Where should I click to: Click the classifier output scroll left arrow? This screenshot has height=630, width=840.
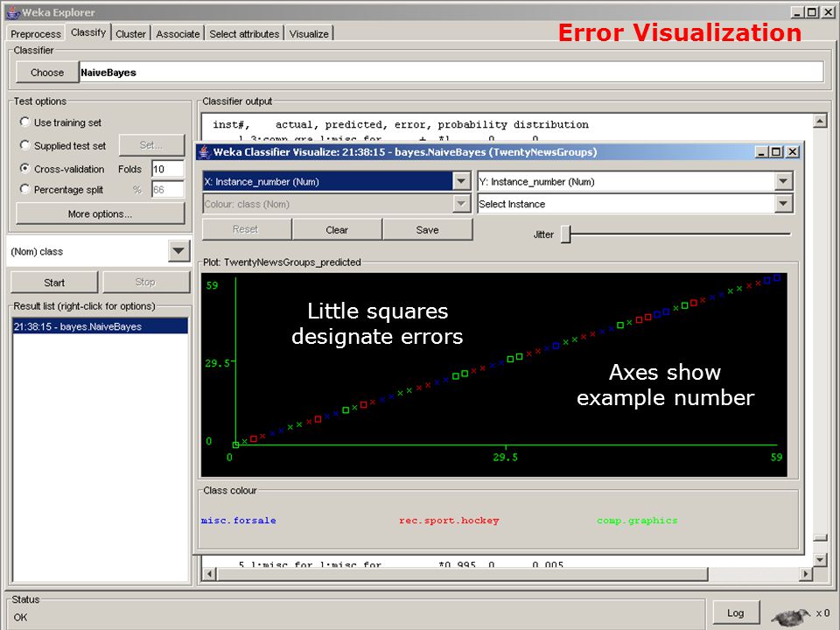pyautogui.click(x=209, y=574)
